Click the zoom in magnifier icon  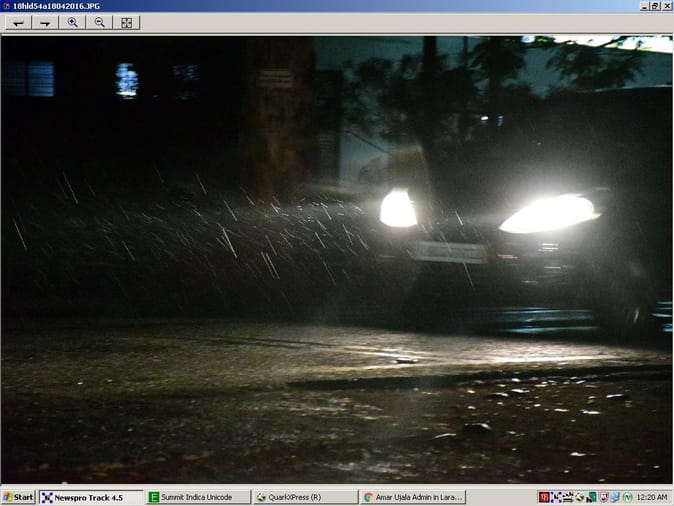coord(72,22)
